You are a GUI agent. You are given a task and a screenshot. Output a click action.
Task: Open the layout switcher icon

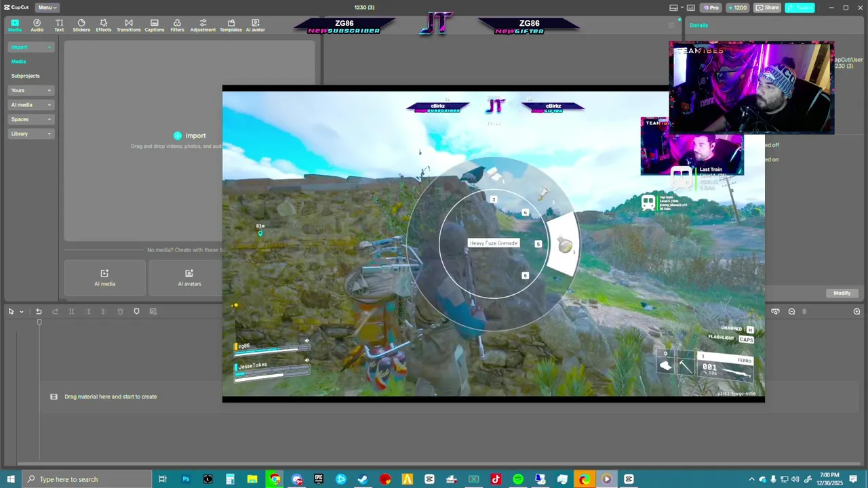[673, 7]
